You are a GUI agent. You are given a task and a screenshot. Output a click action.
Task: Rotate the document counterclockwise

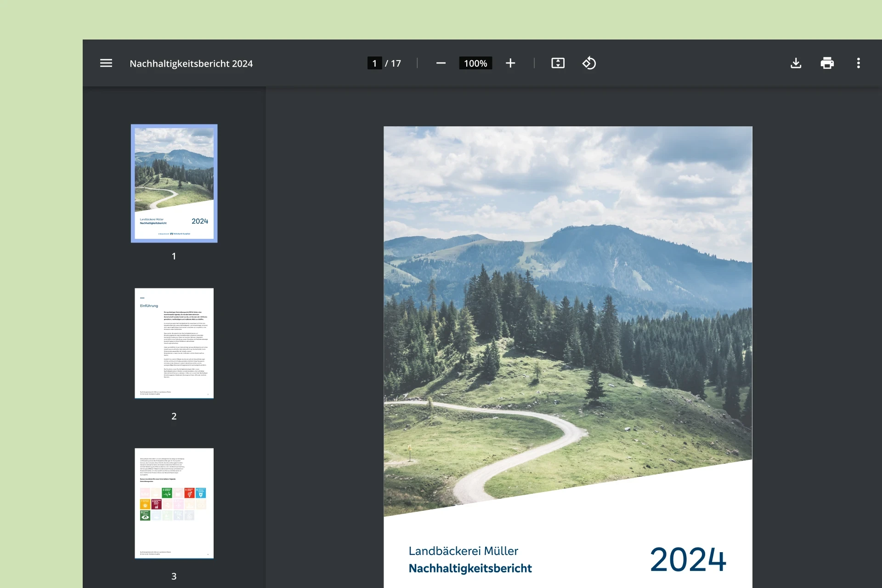[589, 63]
